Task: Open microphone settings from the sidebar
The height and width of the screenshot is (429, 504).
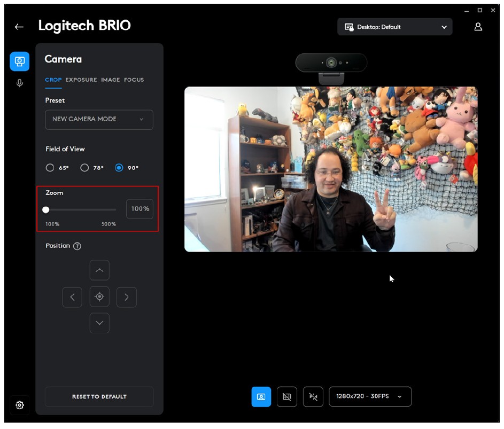Action: pyautogui.click(x=20, y=83)
